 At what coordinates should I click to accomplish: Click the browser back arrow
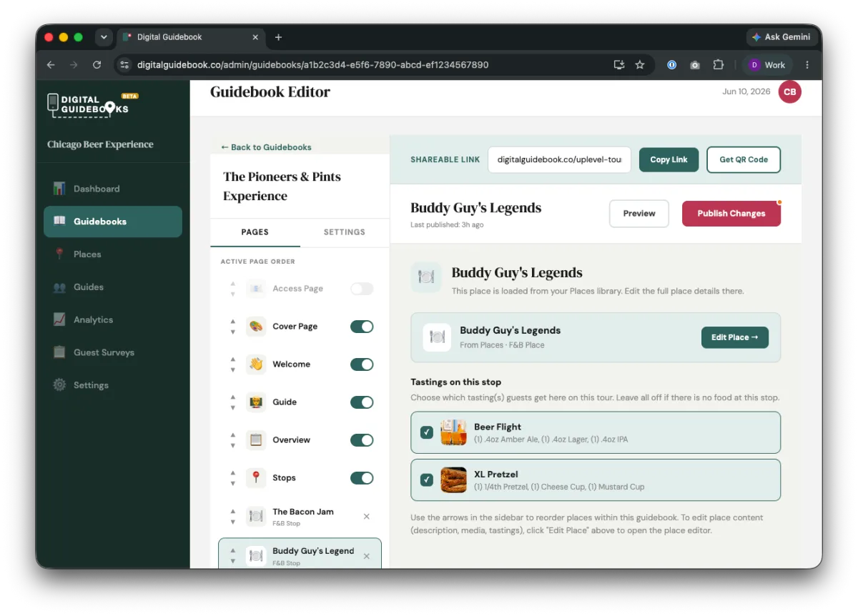click(x=51, y=65)
